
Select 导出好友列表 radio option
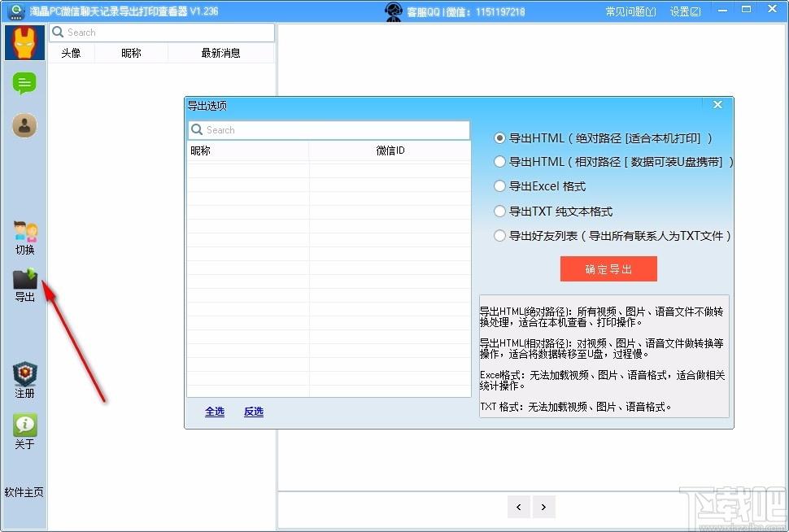pos(499,236)
